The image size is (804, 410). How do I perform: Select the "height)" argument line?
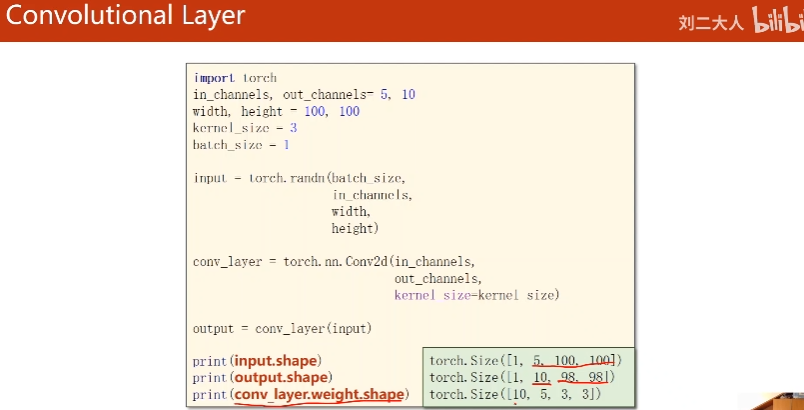(355, 229)
